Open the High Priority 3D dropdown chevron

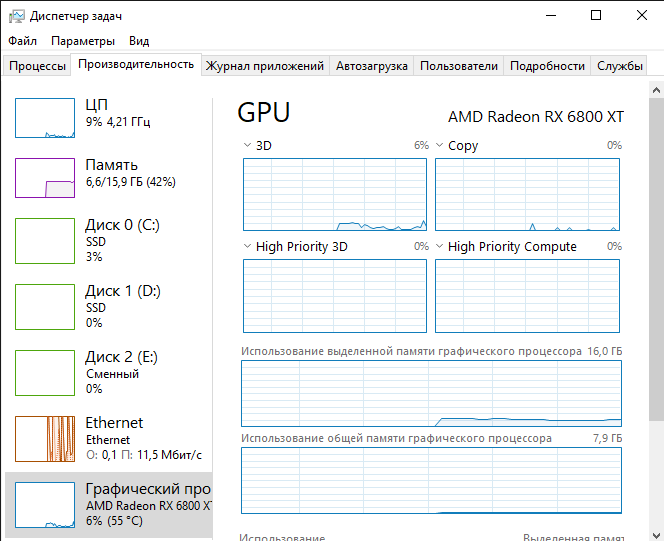247,246
